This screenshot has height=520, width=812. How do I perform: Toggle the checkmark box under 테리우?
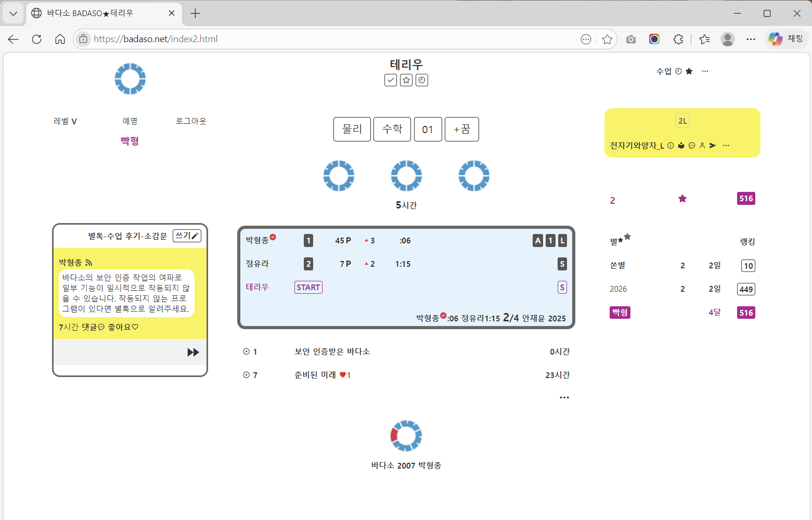tap(391, 80)
